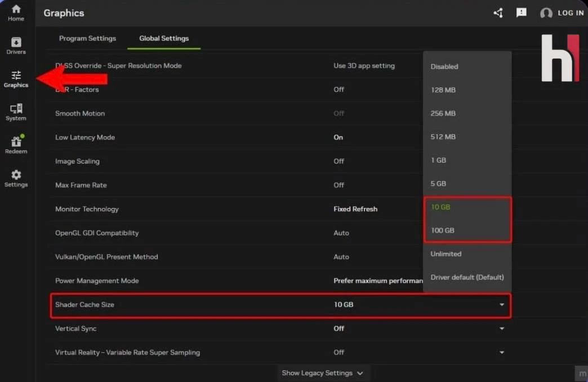Select Unlimited from the cache size list
Screen dimensions: 588x382
click(446, 254)
